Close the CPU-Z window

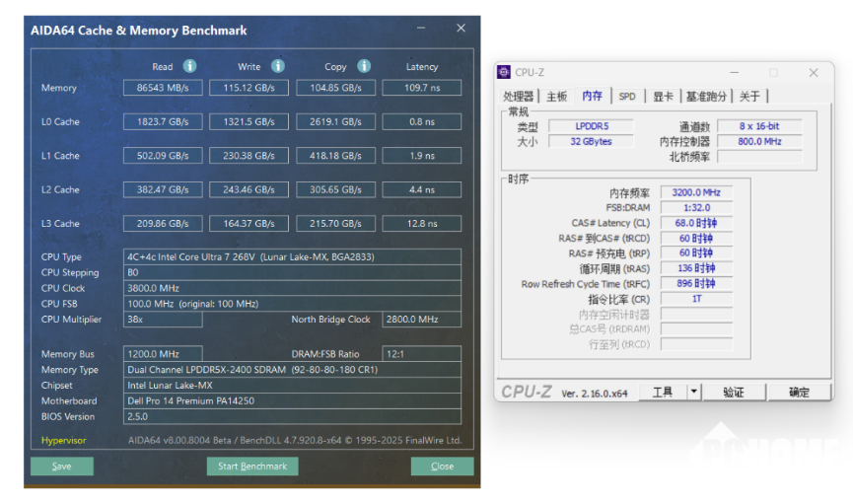click(813, 72)
